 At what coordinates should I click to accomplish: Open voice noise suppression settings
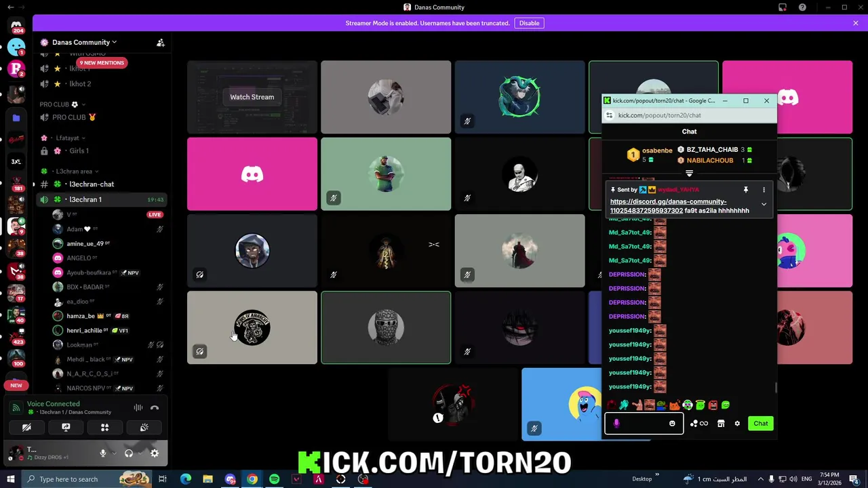pos(138,407)
